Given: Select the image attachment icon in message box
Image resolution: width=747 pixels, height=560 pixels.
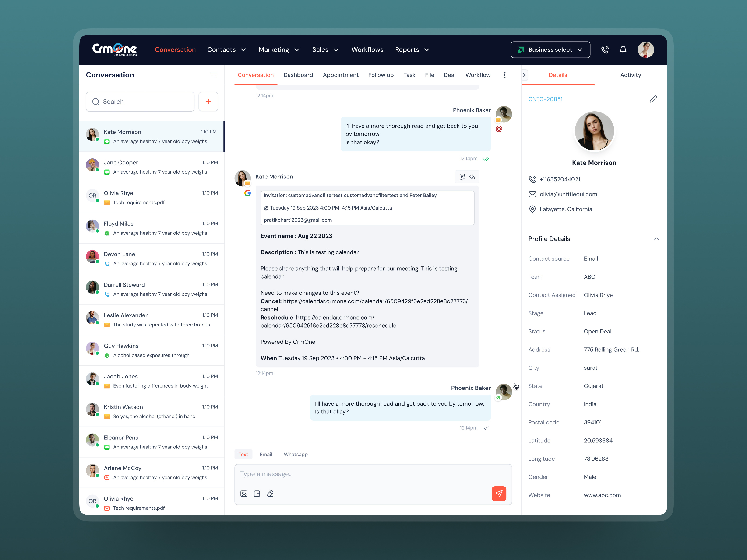Looking at the screenshot, I should coord(244,493).
